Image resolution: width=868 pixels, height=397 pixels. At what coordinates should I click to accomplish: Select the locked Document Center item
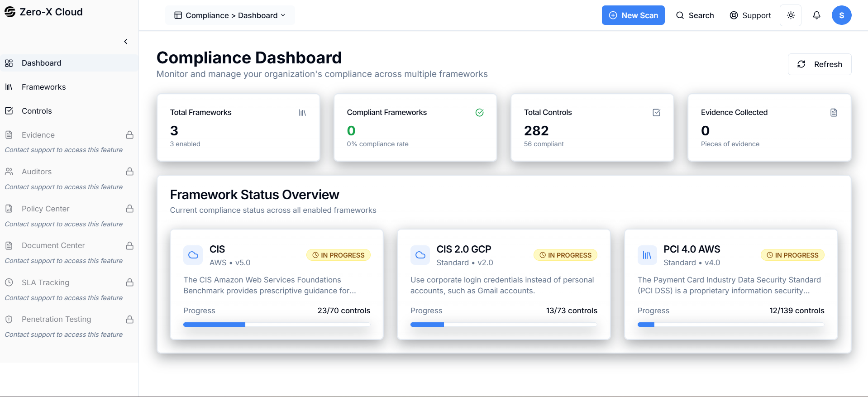69,245
